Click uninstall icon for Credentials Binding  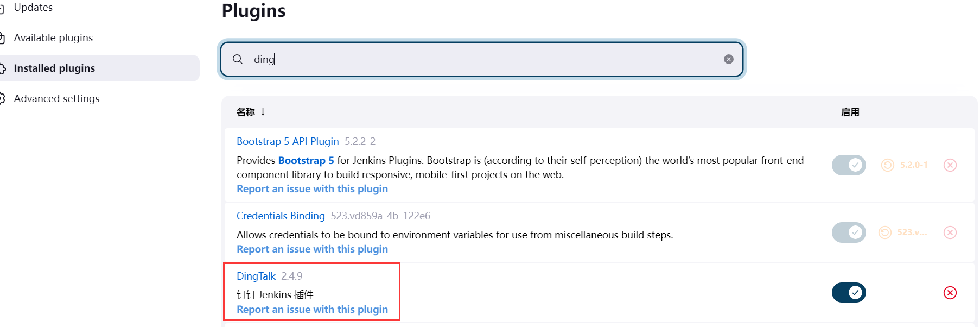click(950, 232)
